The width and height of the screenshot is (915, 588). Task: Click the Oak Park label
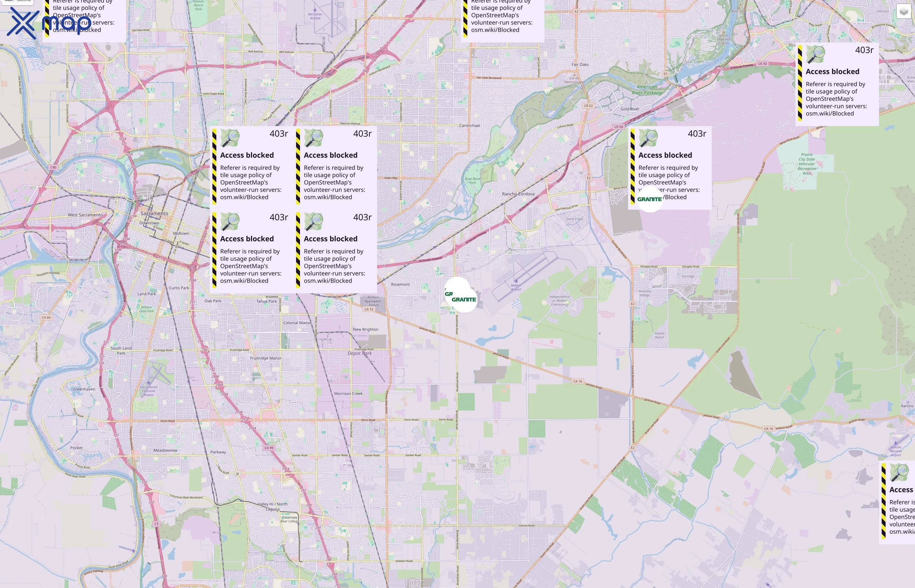point(213,301)
